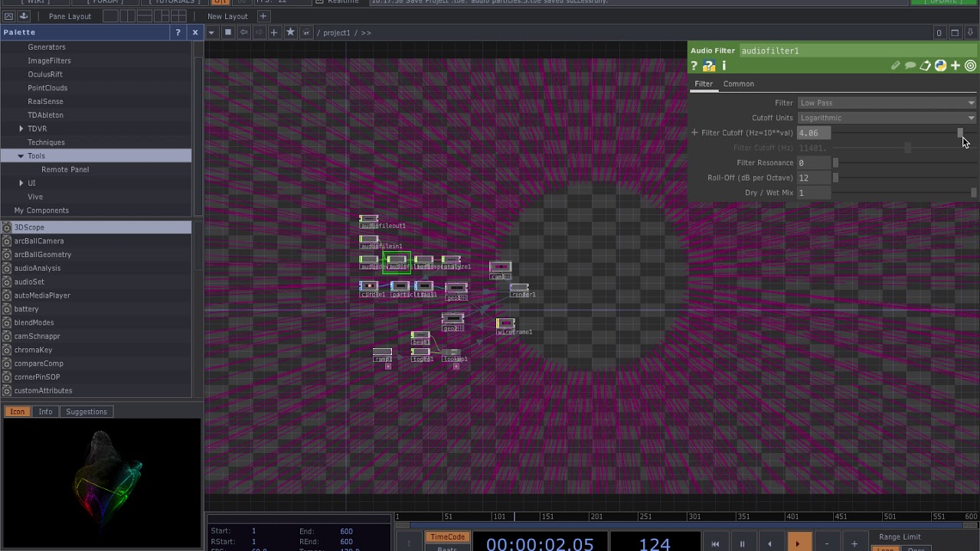Switch to Suggestions tab in palette preview
This screenshot has width=980, height=551.
click(87, 412)
